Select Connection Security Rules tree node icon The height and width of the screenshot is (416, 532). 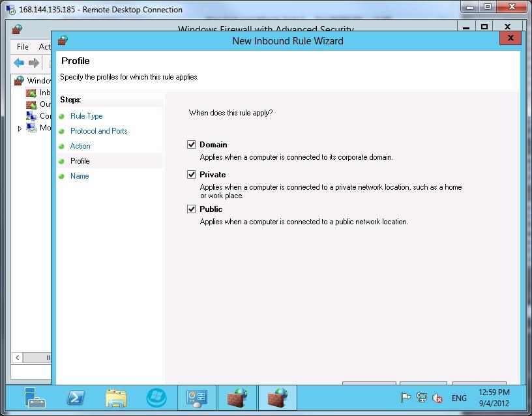pos(31,116)
